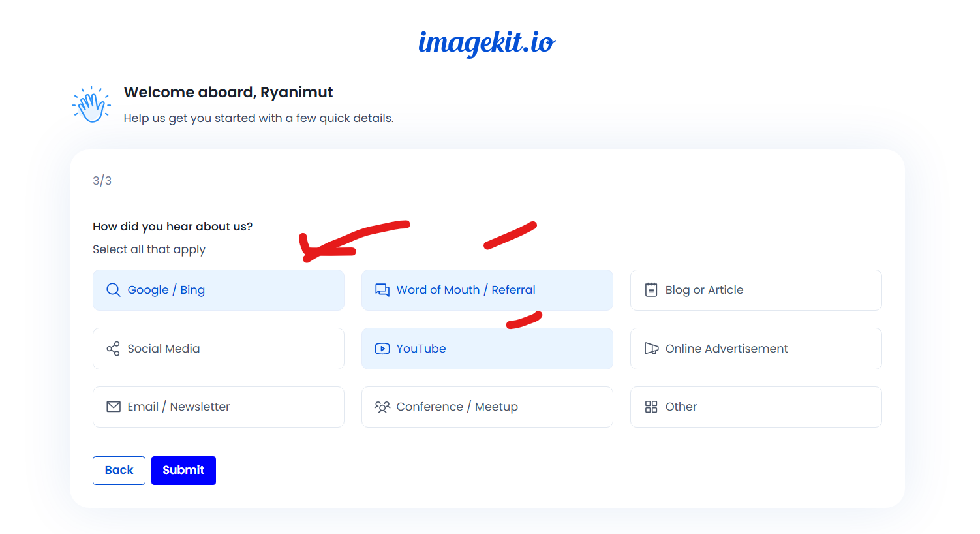Select the Social Media option
The height and width of the screenshot is (534, 980).
click(x=219, y=348)
